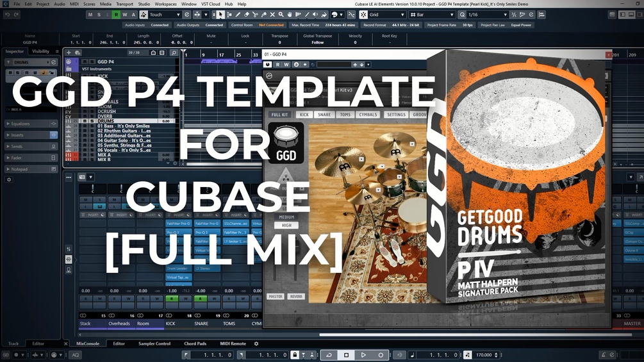
Task: Switch to the MIDI Remote tab
Action: point(233,343)
